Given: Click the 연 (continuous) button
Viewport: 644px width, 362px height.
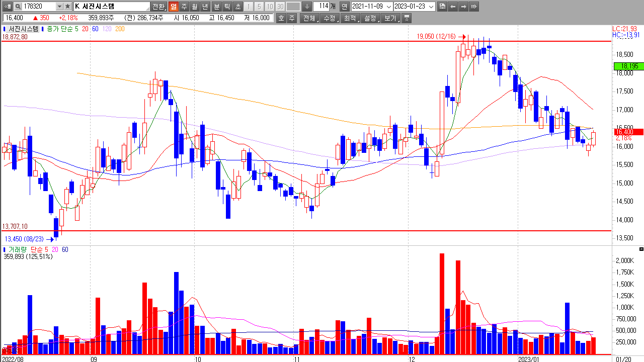Looking at the screenshot, I should tap(344, 7).
